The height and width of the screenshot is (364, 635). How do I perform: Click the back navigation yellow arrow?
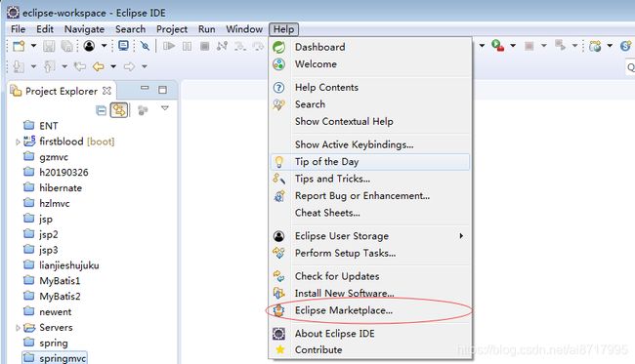point(98,66)
